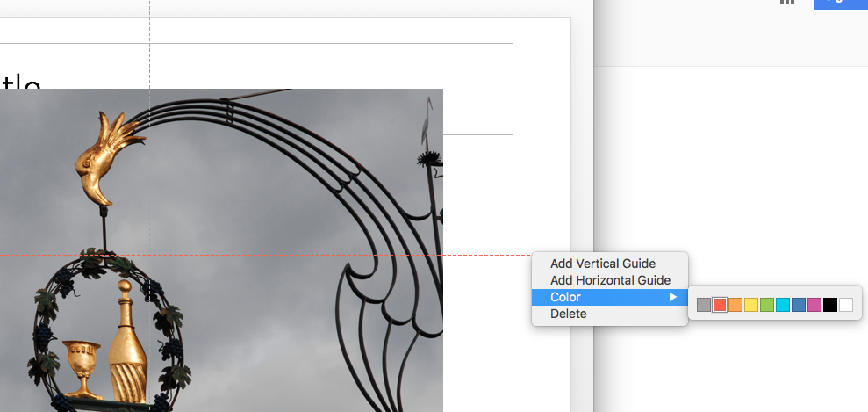Click the red dashed horizontal guide line
Viewport: 868px width, 412px height.
click(x=266, y=256)
